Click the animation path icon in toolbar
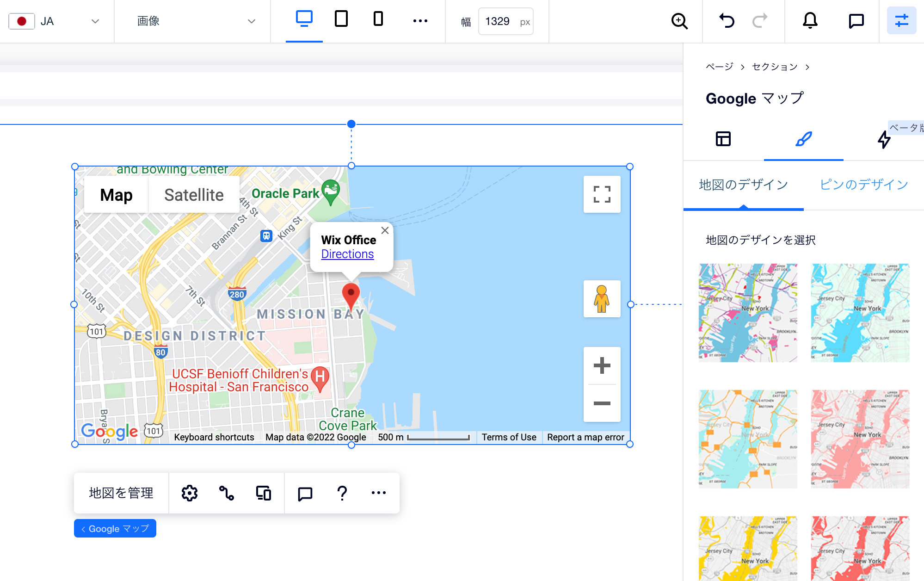This screenshot has height=581, width=924. tap(227, 493)
